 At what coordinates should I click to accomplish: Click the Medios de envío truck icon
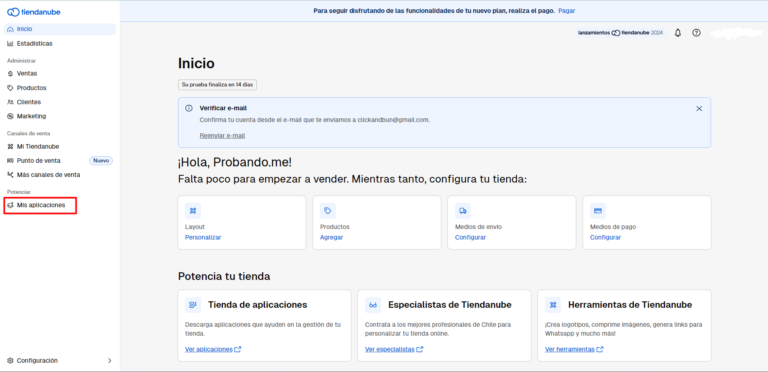tap(463, 211)
